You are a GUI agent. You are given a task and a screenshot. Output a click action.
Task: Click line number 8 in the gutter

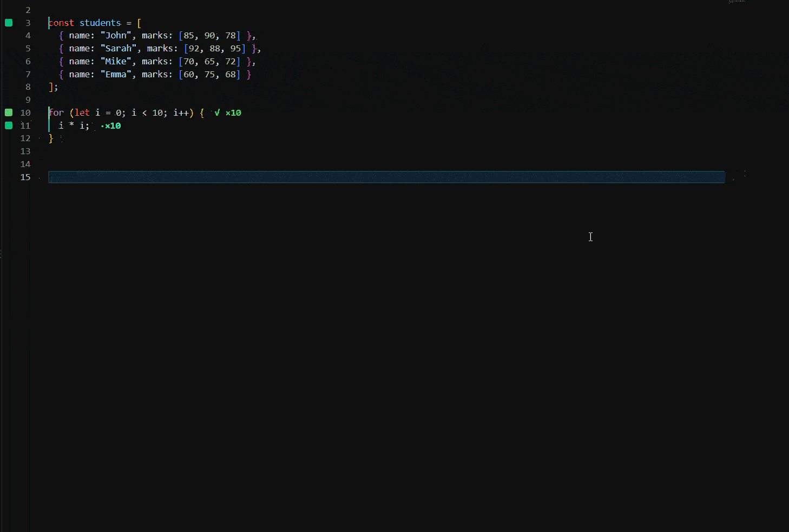point(28,87)
